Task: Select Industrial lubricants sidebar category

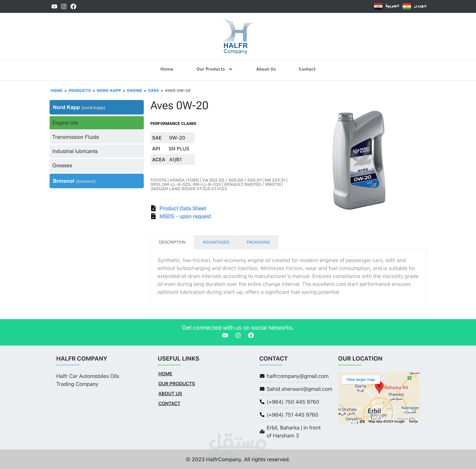Action: [x=97, y=151]
